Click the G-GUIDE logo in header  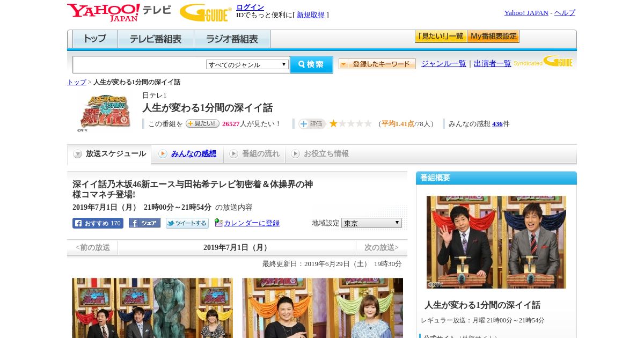[206, 12]
